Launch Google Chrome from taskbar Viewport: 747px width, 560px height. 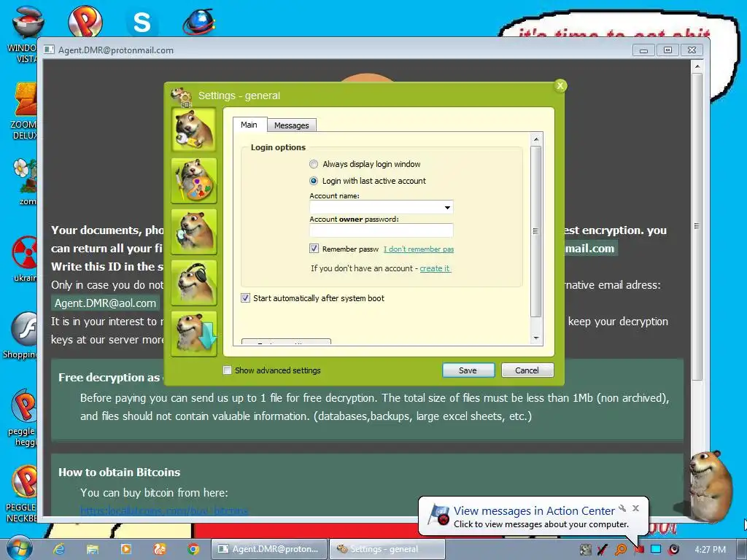[193, 549]
